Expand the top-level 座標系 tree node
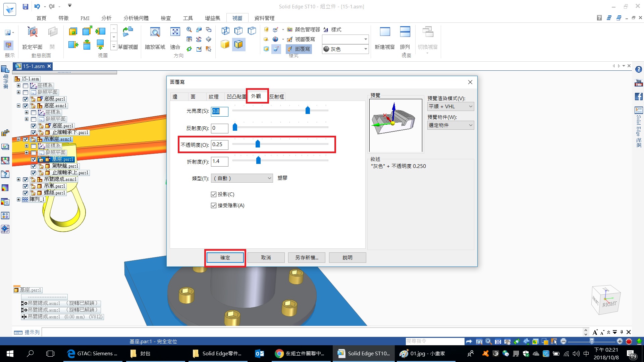This screenshot has width=644, height=362. [x=18, y=85]
